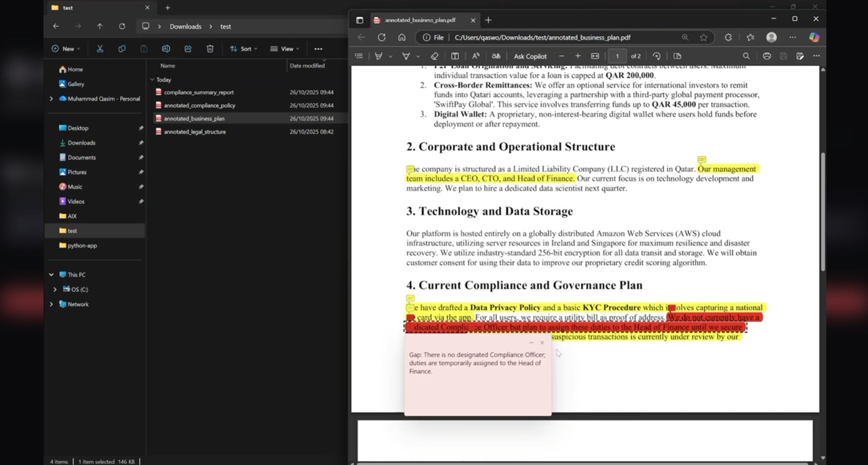Go up one folder in File Explorer

click(x=100, y=26)
